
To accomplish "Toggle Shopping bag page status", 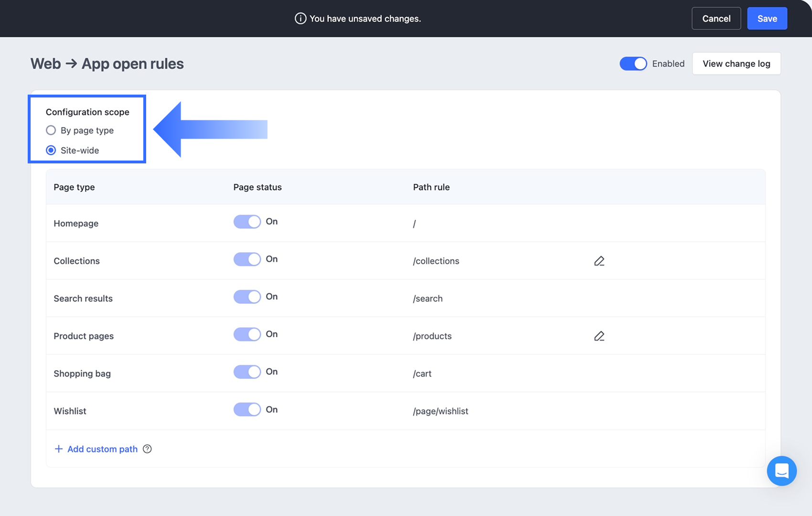I will [247, 372].
